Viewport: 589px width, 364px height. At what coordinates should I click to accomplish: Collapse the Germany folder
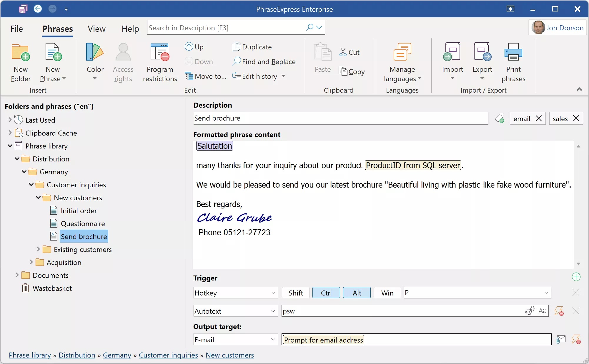(x=24, y=172)
